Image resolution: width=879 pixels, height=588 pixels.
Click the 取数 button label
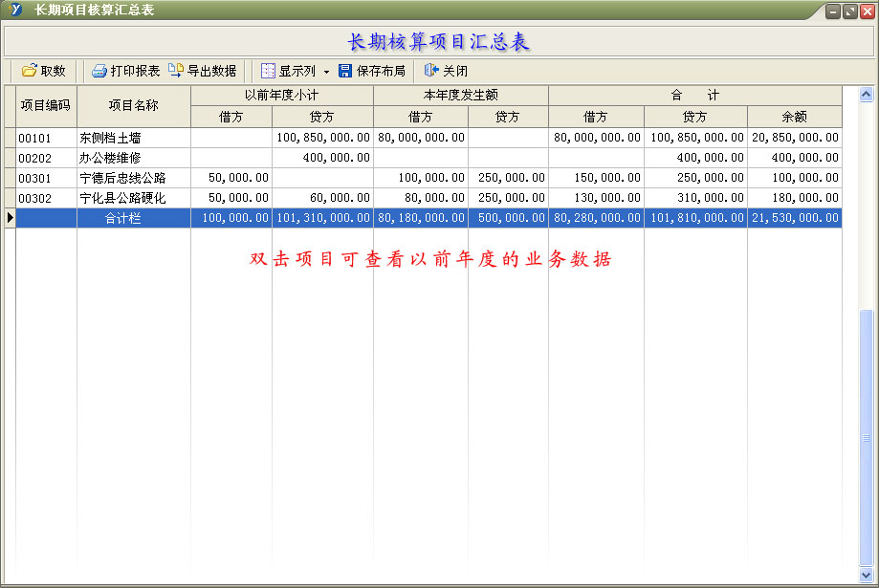point(54,71)
